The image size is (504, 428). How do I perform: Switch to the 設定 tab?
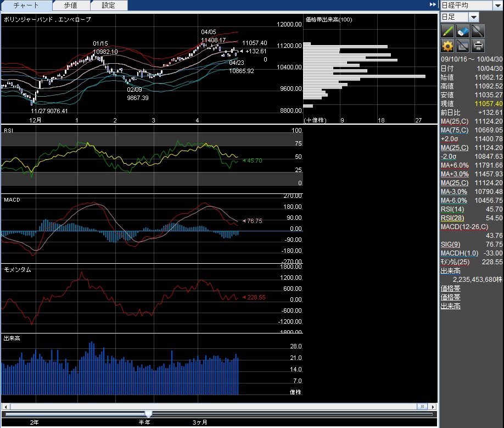(x=108, y=5)
